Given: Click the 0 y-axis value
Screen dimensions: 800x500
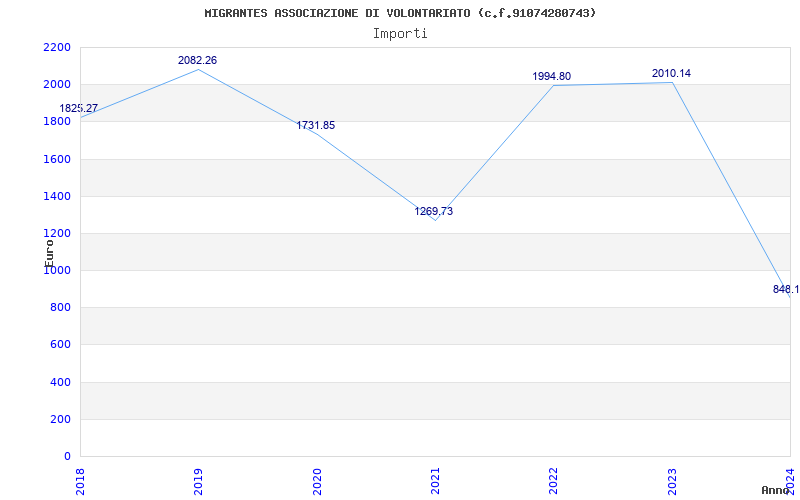Looking at the screenshot, I should [67, 456].
